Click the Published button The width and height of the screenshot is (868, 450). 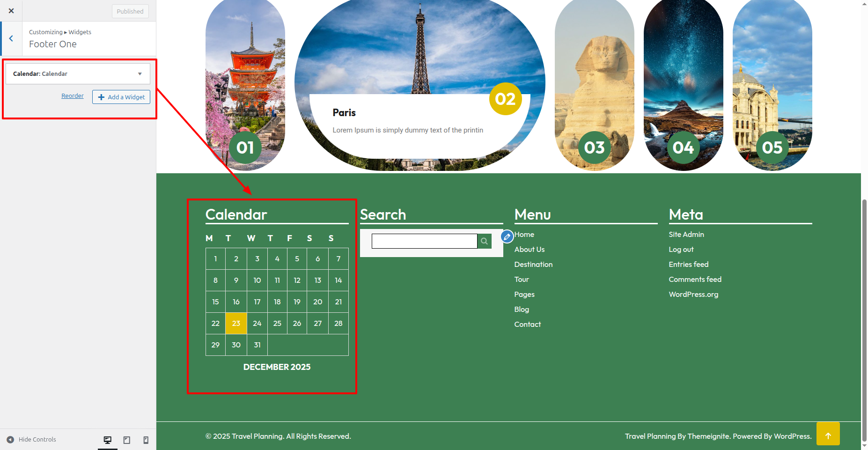tap(130, 11)
